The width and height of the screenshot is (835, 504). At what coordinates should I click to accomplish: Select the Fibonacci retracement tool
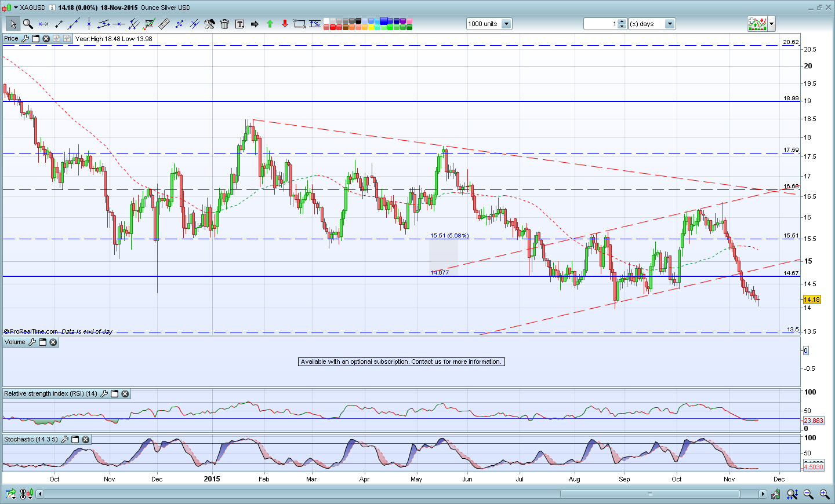click(x=150, y=24)
